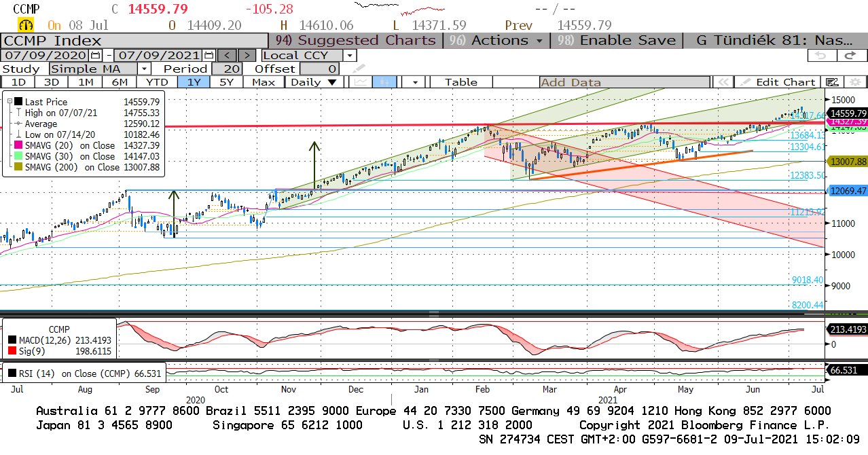Collapse the legend tree box

pos(10,102)
